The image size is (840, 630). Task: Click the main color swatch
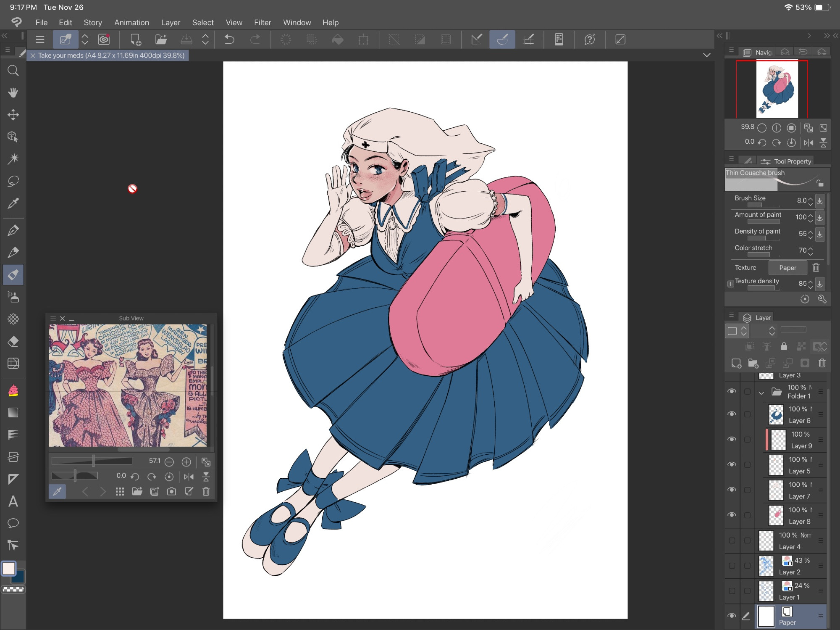(x=9, y=568)
